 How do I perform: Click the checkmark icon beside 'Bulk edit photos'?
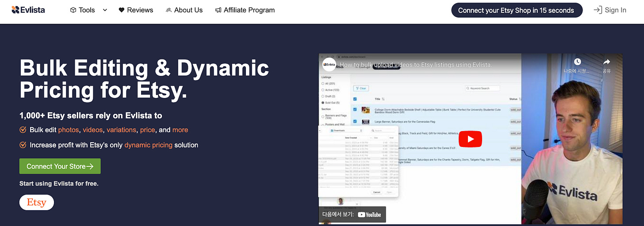[23, 130]
